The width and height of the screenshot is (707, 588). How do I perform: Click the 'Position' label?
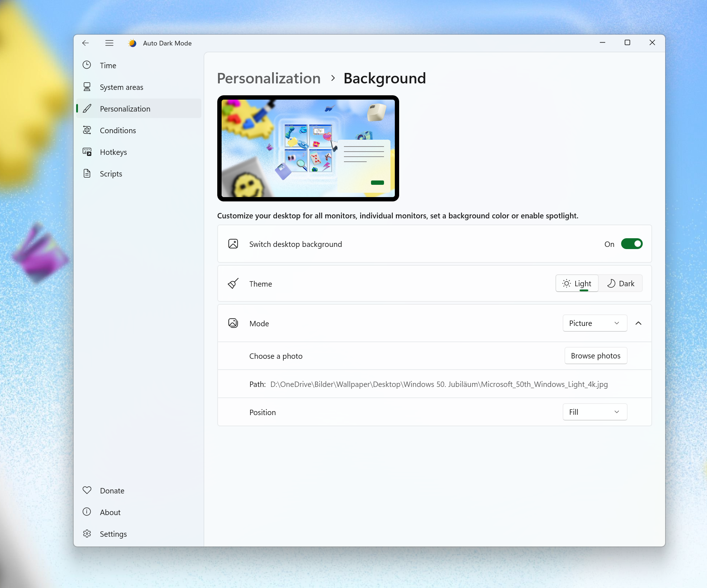tap(262, 412)
